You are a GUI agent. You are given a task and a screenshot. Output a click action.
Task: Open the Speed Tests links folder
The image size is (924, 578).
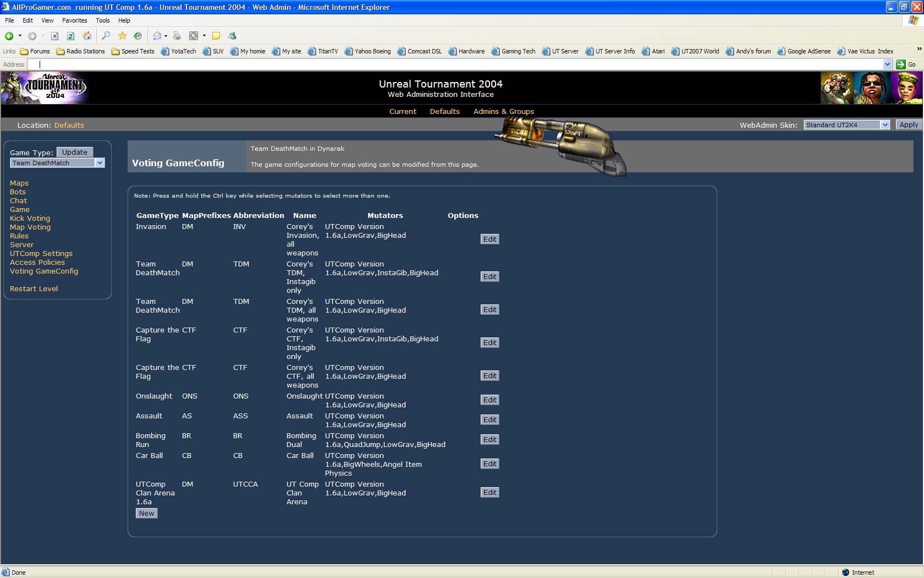point(133,51)
